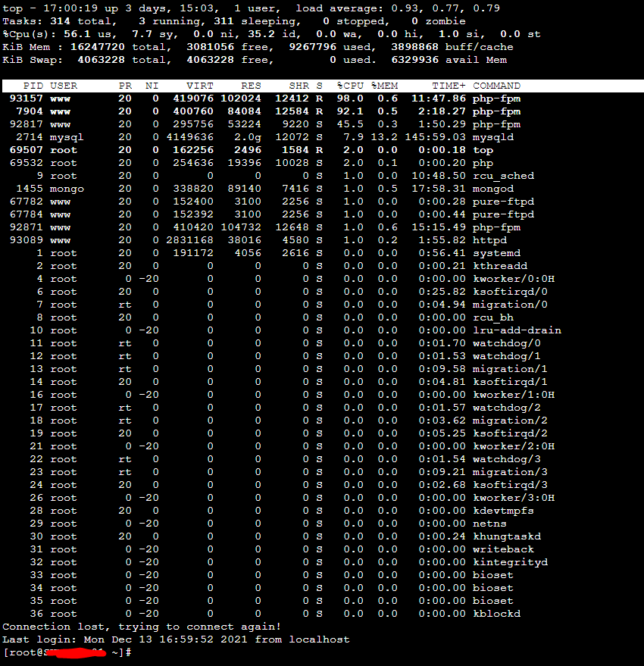Click load average value 0.93
This screenshot has width=644, height=666.
pos(405,8)
